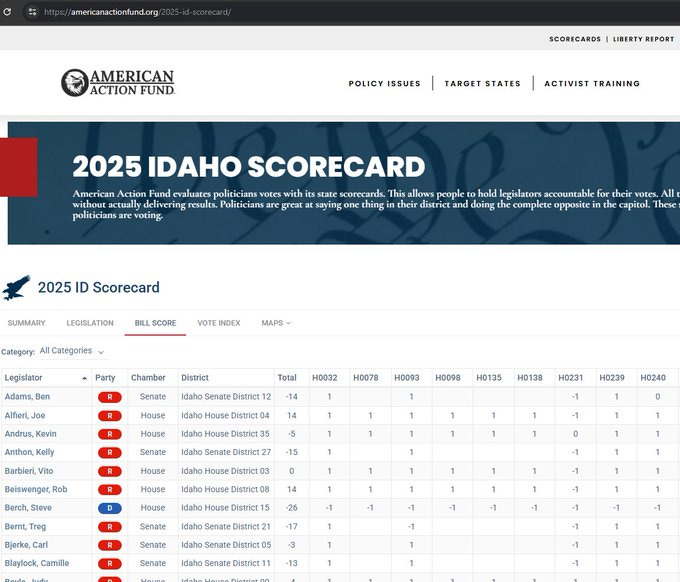Click the H0231 bill column header

point(571,378)
